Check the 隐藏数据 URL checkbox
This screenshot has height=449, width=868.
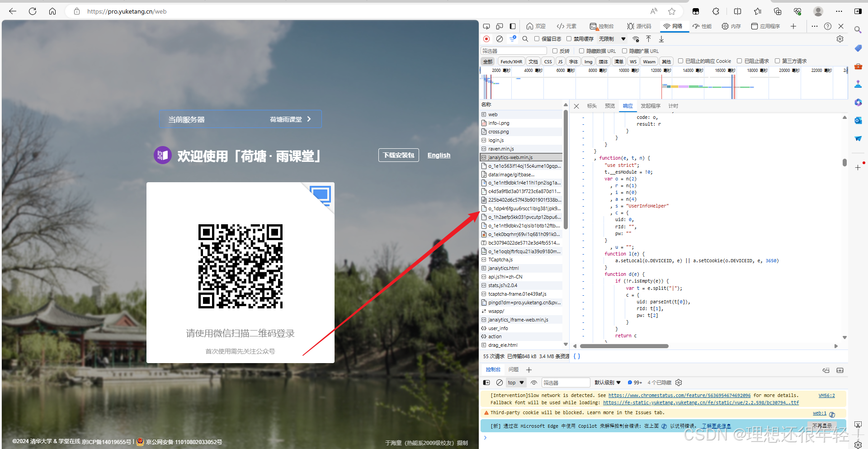[582, 51]
